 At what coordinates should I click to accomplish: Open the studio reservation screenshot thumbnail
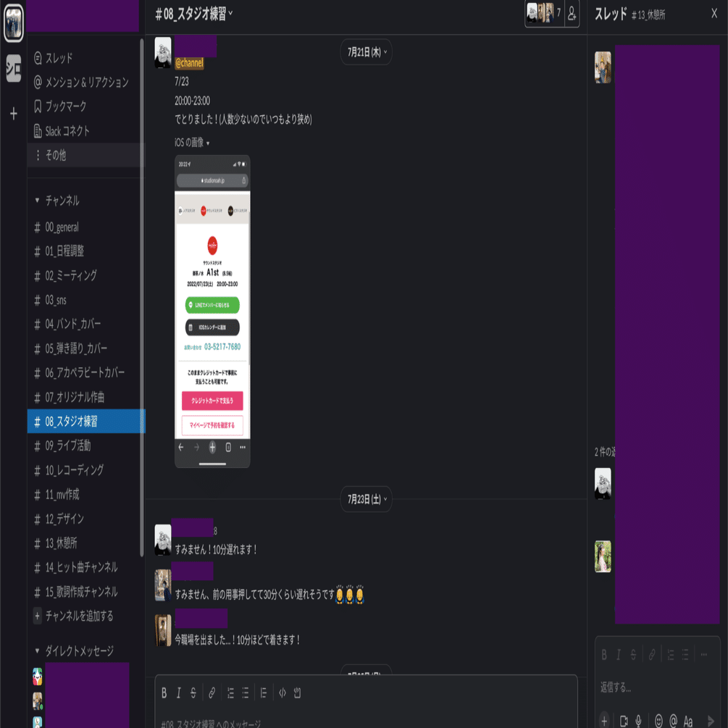(x=212, y=311)
